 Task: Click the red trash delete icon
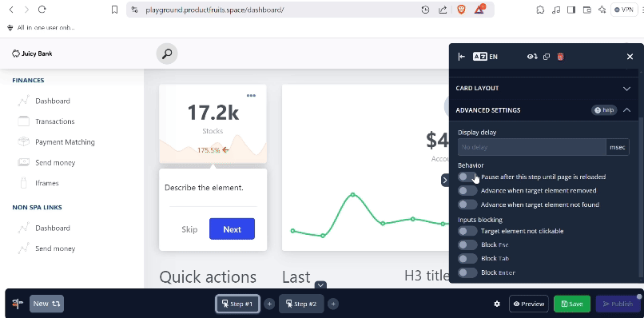tap(561, 57)
